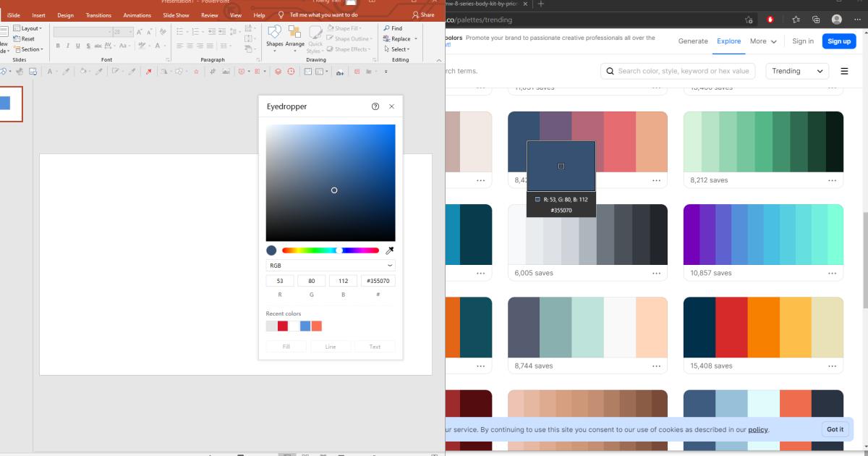Screen dimensions: 868x456
Task: Open the Color Hunt hamburger menu
Action: pyautogui.click(x=845, y=70)
